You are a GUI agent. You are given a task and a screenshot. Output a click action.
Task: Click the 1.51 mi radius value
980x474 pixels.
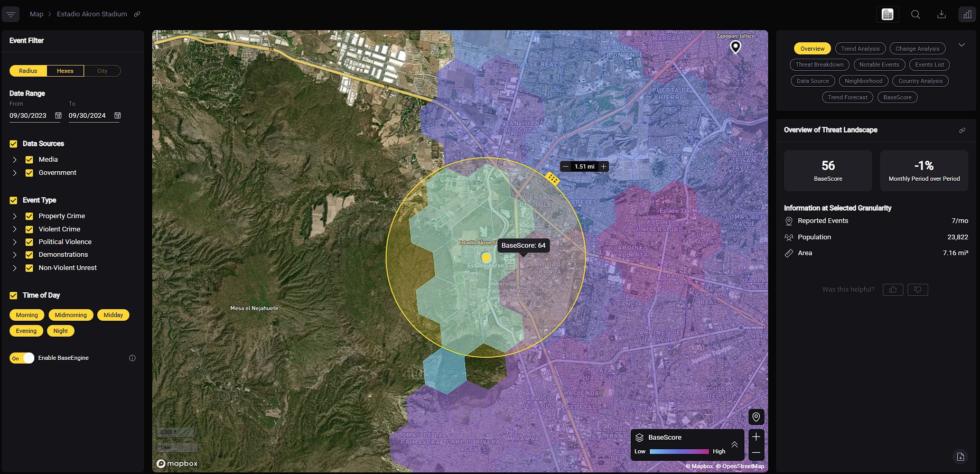pos(584,166)
